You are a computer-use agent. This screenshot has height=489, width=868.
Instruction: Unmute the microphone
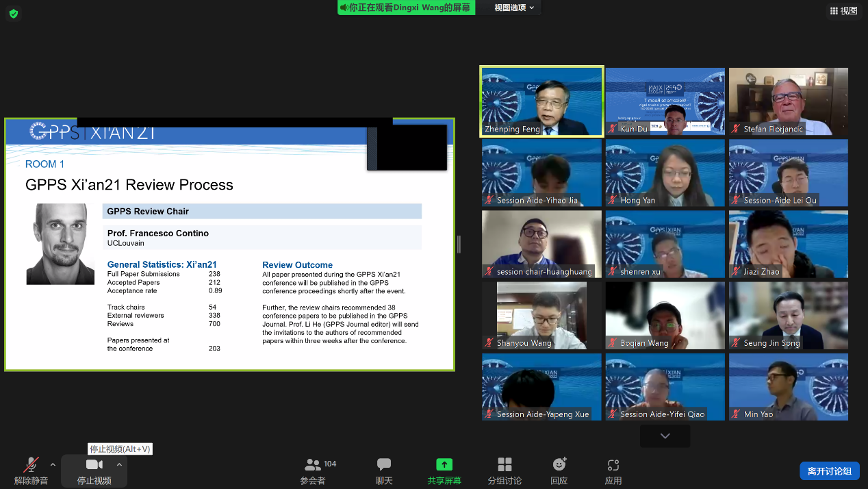pyautogui.click(x=31, y=465)
